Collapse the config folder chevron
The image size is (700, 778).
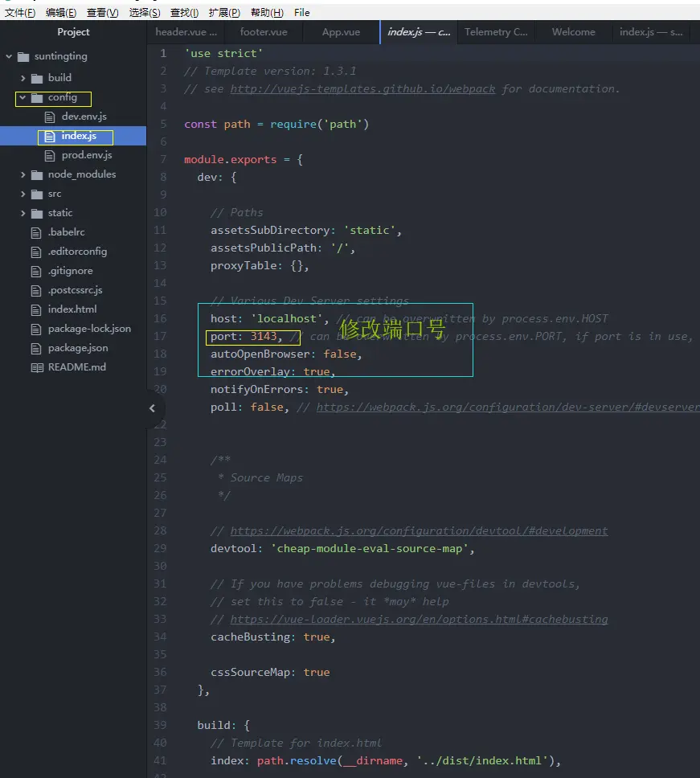(23, 98)
